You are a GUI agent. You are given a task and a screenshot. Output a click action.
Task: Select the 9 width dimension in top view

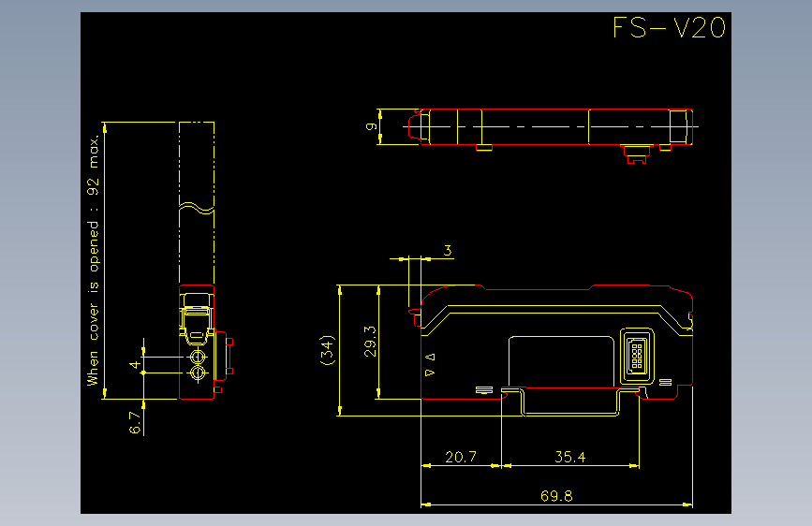371,126
